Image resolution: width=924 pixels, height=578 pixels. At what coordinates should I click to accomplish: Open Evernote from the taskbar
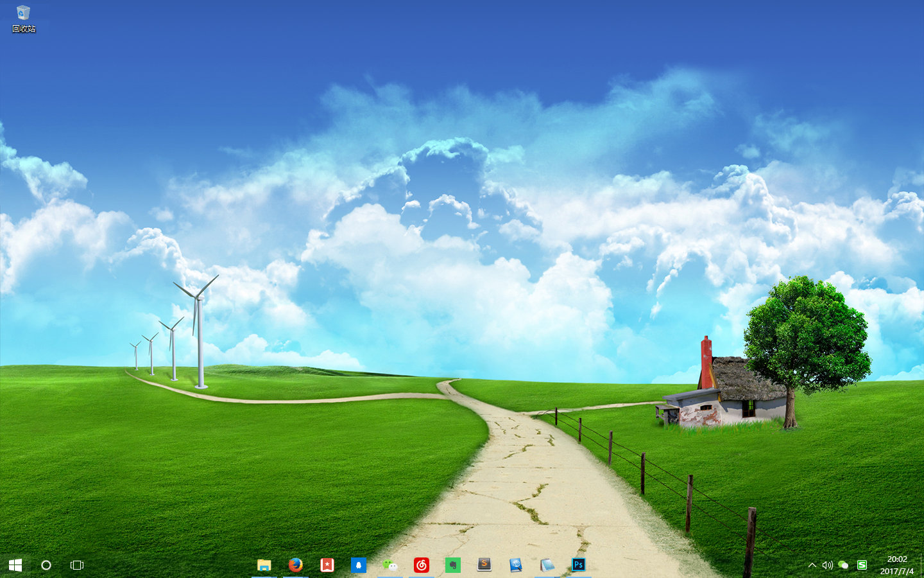pyautogui.click(x=453, y=565)
